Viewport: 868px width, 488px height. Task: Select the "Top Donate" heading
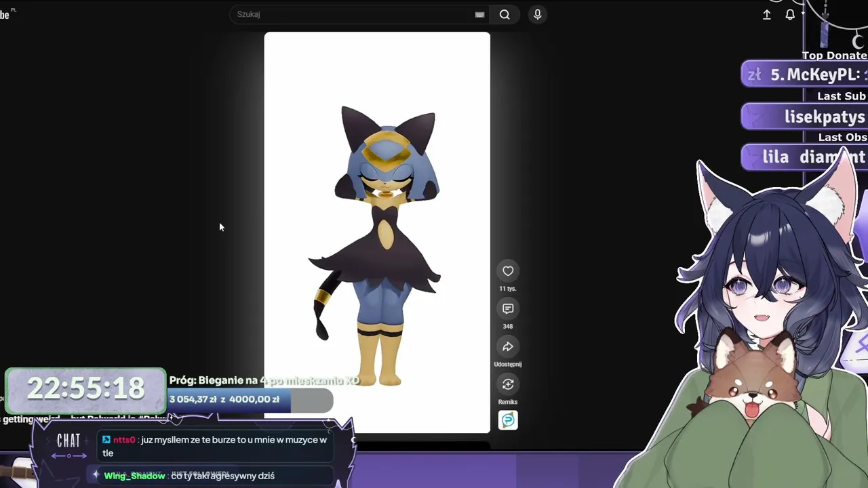pos(835,56)
